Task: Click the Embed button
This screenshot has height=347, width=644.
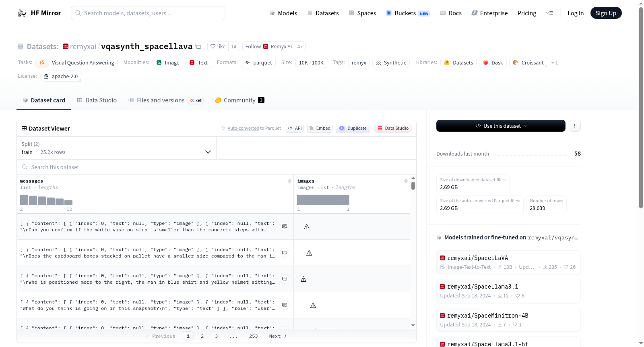Action: 320,128
